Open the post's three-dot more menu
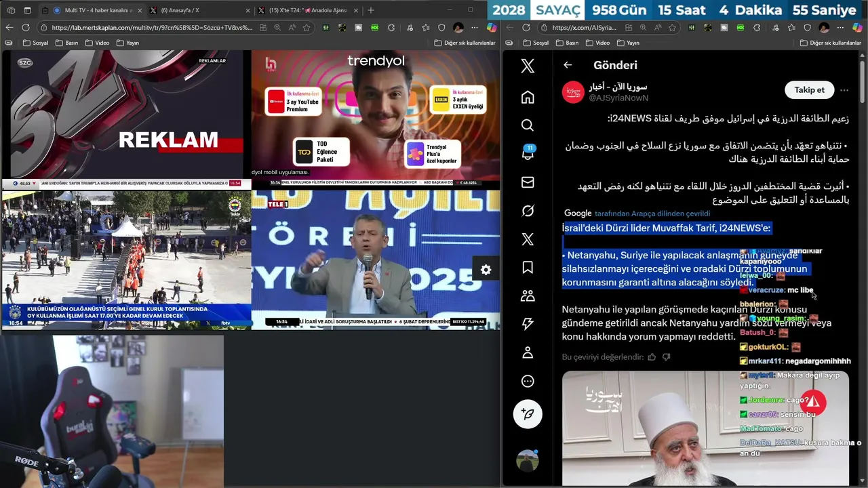868x488 pixels. [x=844, y=90]
